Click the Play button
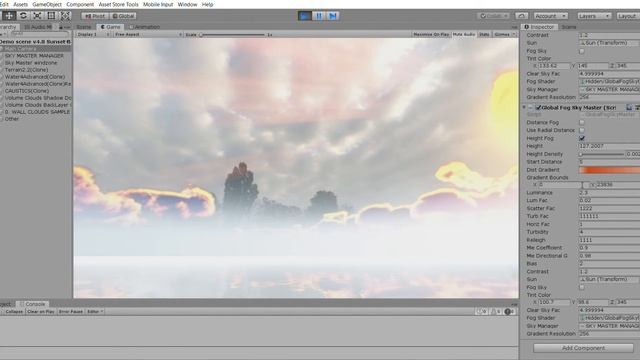 (304, 16)
